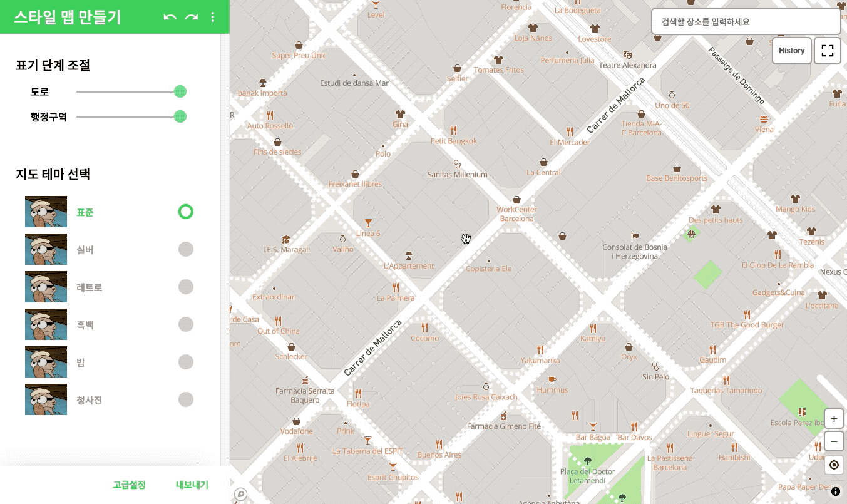Click the Linea 6 cocktail icon
This screenshot has height=504, width=847.
coord(368,223)
